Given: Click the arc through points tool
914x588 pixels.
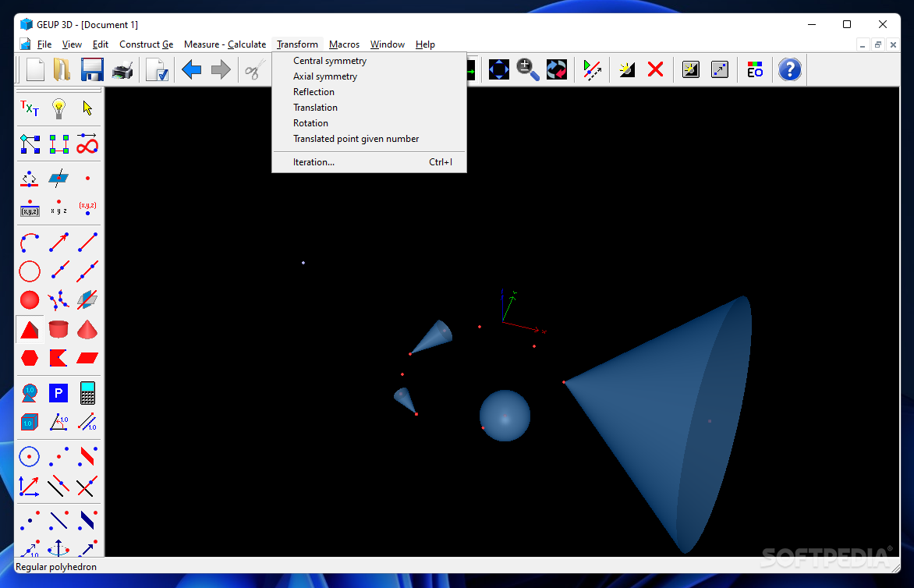Looking at the screenshot, I should pos(30,243).
